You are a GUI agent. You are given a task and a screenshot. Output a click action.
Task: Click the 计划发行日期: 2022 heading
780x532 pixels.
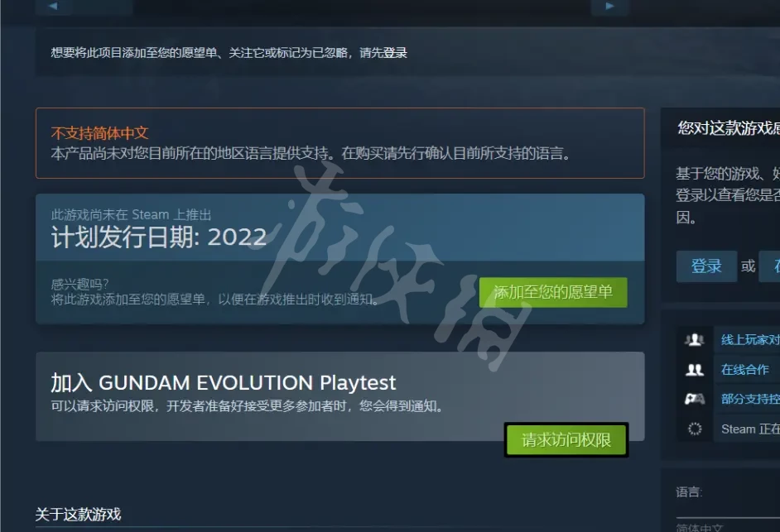(x=159, y=237)
